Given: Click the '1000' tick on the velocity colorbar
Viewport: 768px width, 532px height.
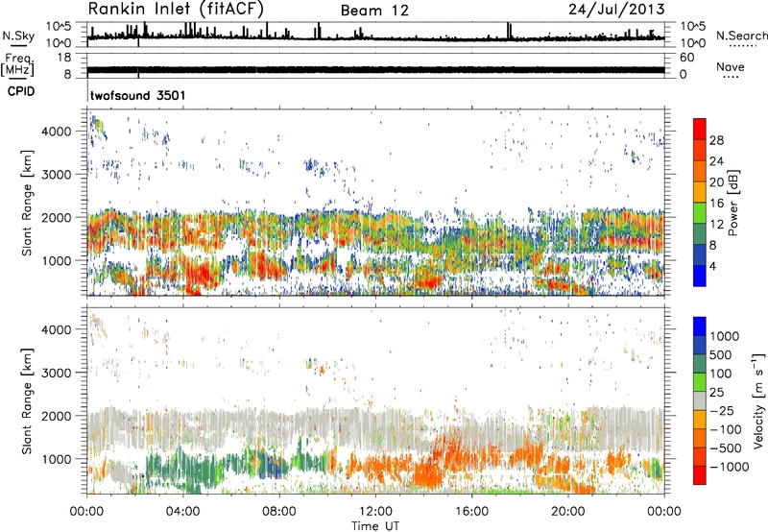Looking at the screenshot, I should tap(724, 336).
